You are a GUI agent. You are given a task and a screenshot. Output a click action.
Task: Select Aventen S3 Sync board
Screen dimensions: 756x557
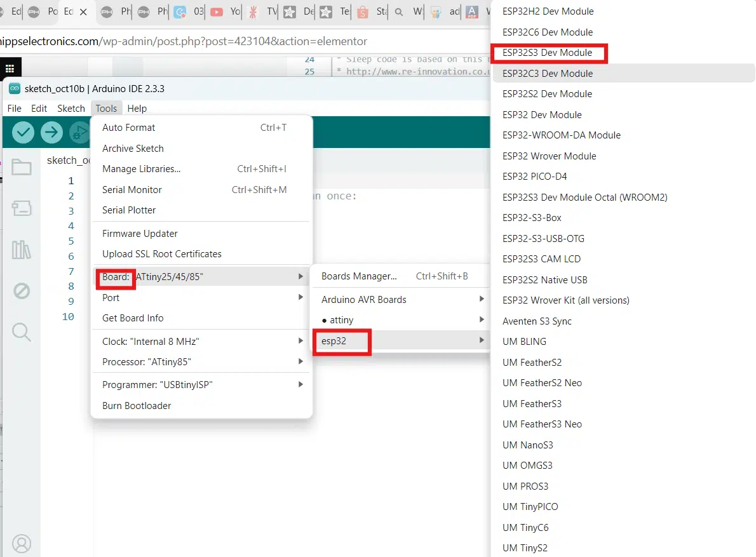(623, 321)
